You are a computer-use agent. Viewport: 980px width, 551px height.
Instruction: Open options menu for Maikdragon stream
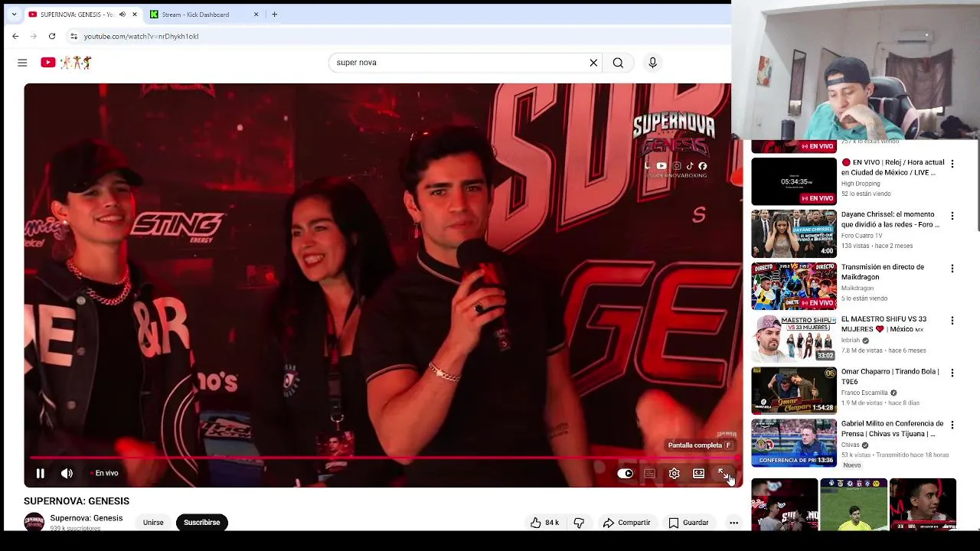952,269
